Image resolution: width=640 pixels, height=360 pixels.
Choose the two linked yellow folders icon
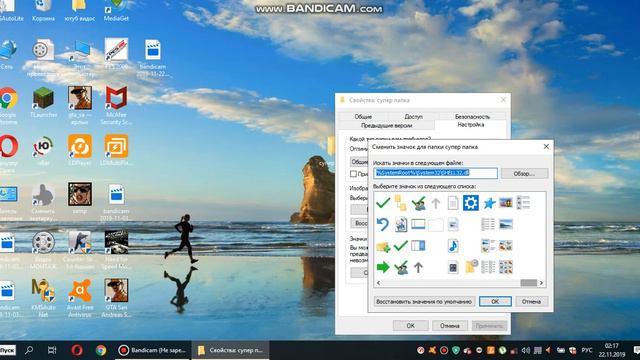(400, 202)
